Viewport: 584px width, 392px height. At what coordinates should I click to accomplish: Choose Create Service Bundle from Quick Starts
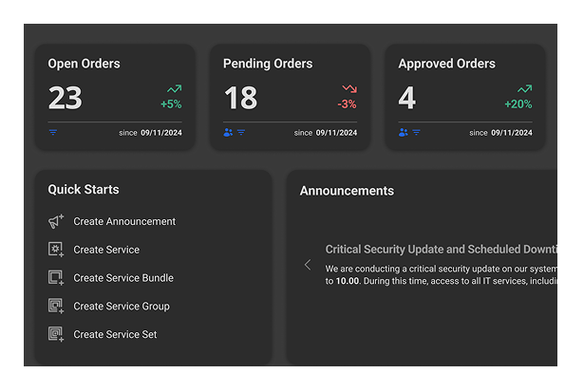click(x=123, y=278)
